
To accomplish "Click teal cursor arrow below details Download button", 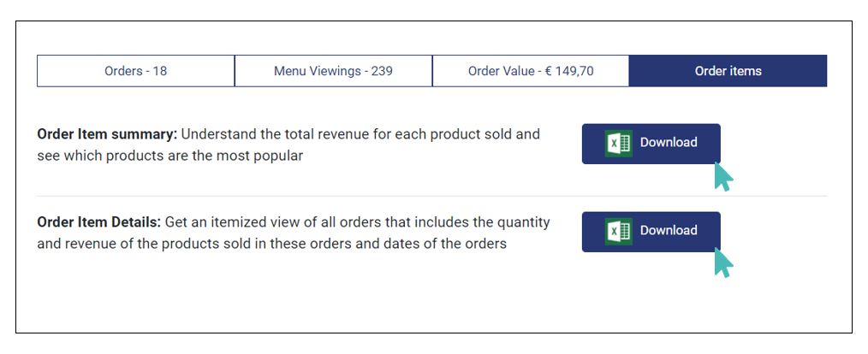I will pyautogui.click(x=723, y=263).
